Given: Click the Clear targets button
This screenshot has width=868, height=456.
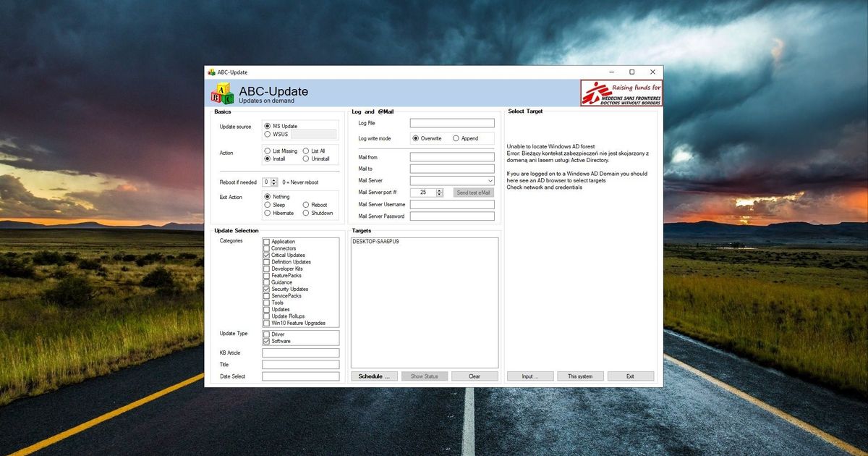Looking at the screenshot, I should [x=475, y=376].
